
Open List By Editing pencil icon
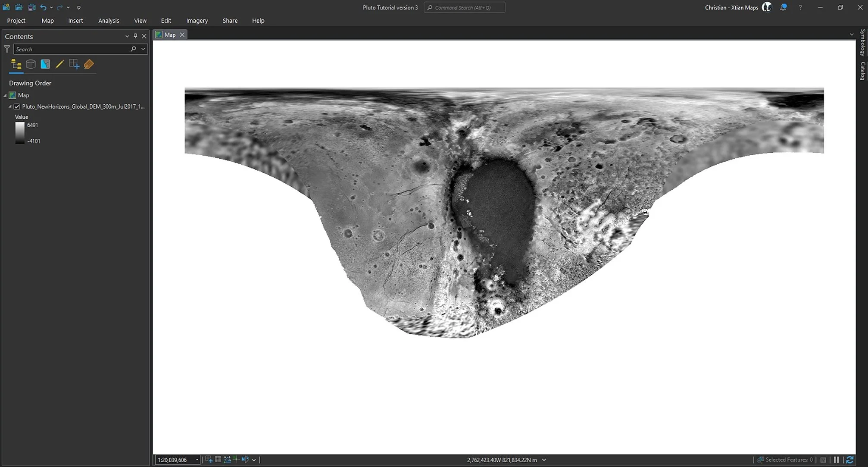pos(59,64)
